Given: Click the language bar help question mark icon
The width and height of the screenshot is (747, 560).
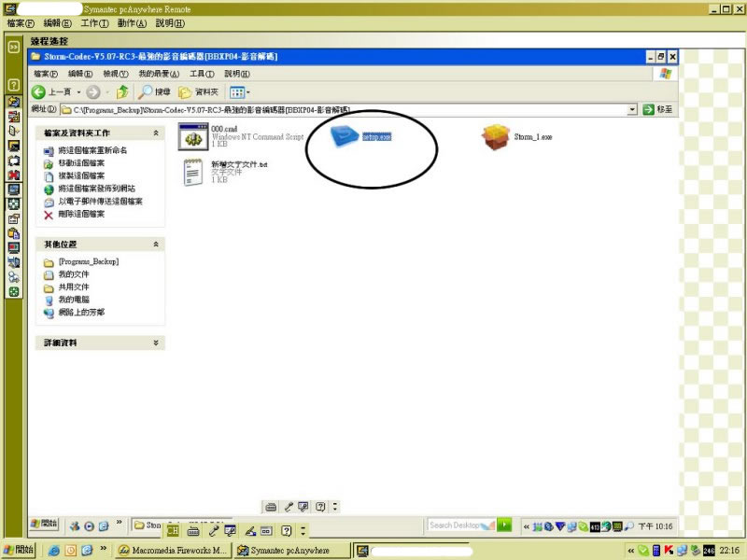Looking at the screenshot, I should click(286, 530).
